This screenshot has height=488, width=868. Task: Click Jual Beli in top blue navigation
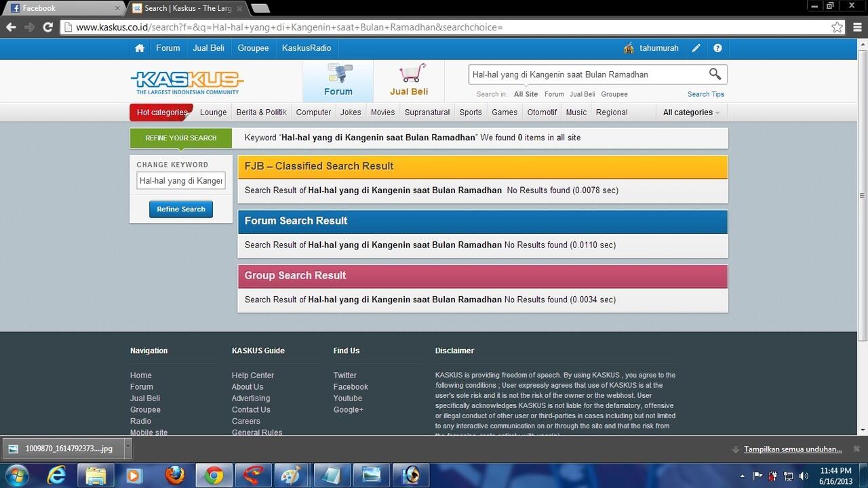(x=209, y=48)
